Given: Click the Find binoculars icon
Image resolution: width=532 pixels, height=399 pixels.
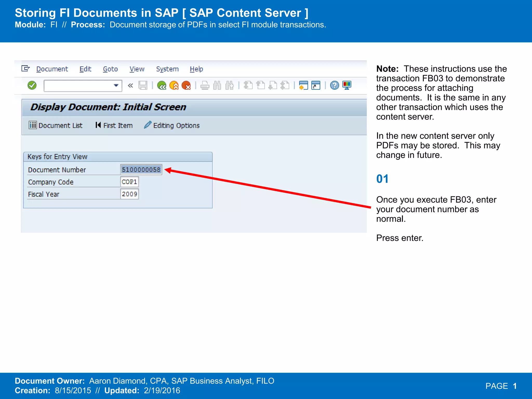Looking at the screenshot, I should (x=217, y=85).
